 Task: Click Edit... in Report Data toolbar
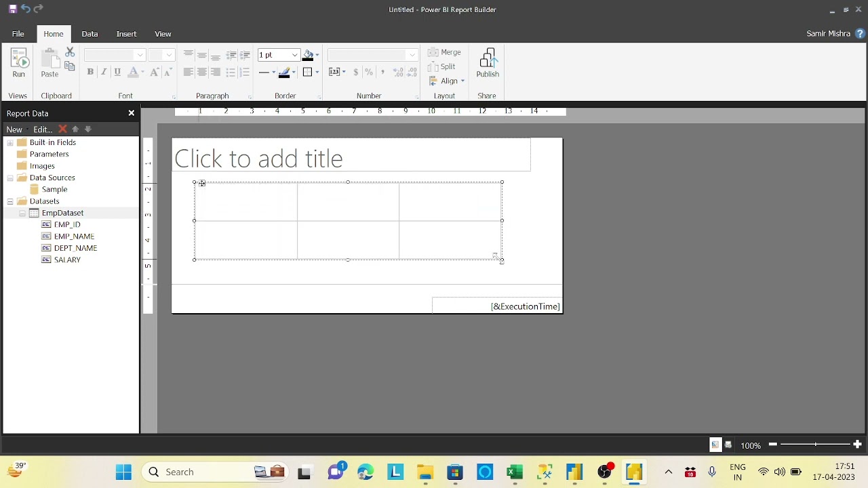pos(43,129)
